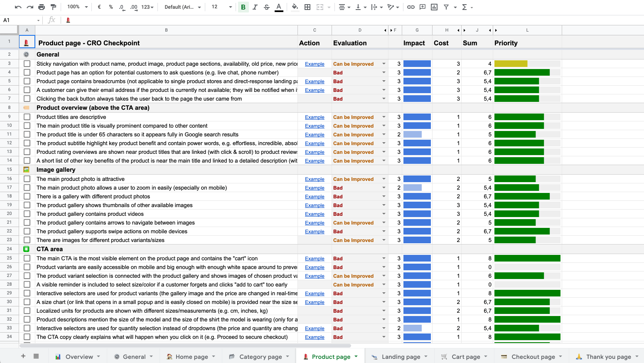Toggle bold formatting

243,7
